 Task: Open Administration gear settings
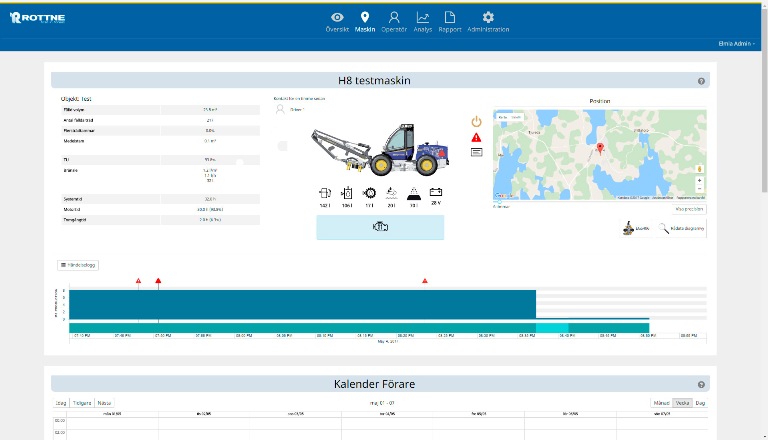click(x=488, y=21)
